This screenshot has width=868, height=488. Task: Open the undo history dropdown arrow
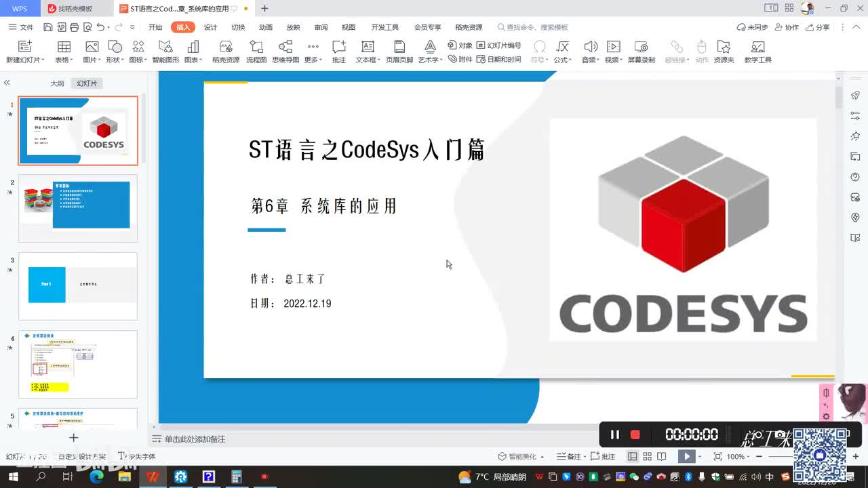click(x=109, y=27)
